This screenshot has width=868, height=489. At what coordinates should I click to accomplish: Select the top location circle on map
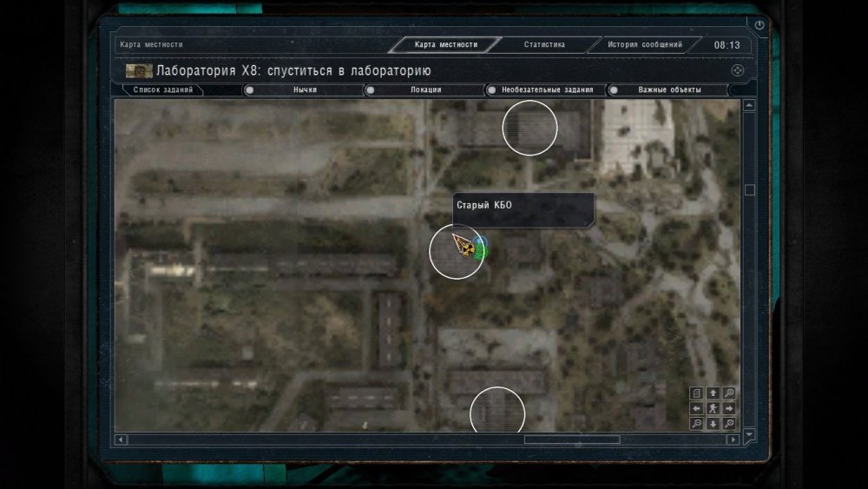(x=529, y=128)
